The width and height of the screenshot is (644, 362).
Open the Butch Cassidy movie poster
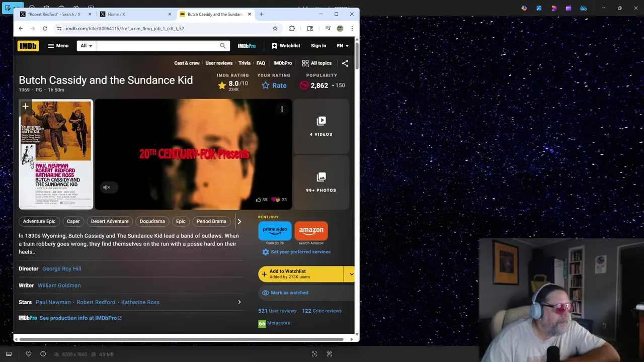[x=56, y=154]
